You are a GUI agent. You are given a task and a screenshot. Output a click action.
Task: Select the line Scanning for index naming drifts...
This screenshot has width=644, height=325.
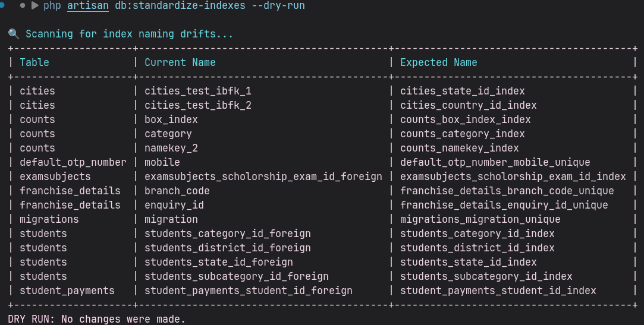click(x=130, y=34)
